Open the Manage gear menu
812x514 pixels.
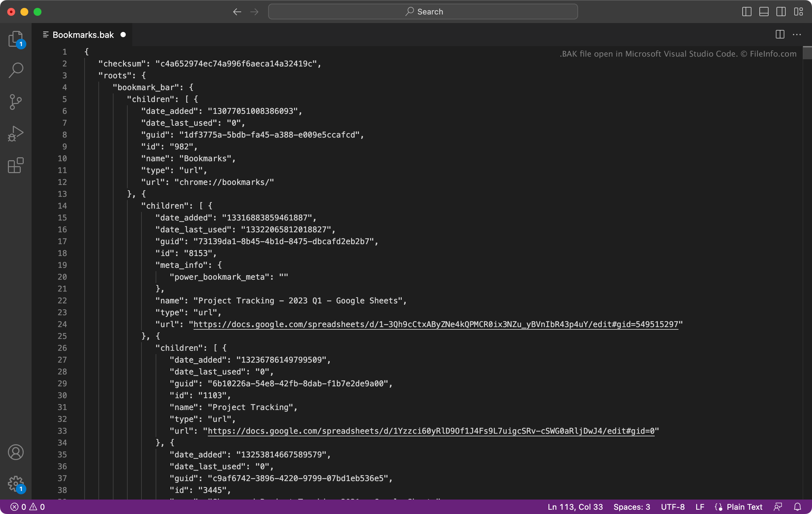pyautogui.click(x=15, y=484)
